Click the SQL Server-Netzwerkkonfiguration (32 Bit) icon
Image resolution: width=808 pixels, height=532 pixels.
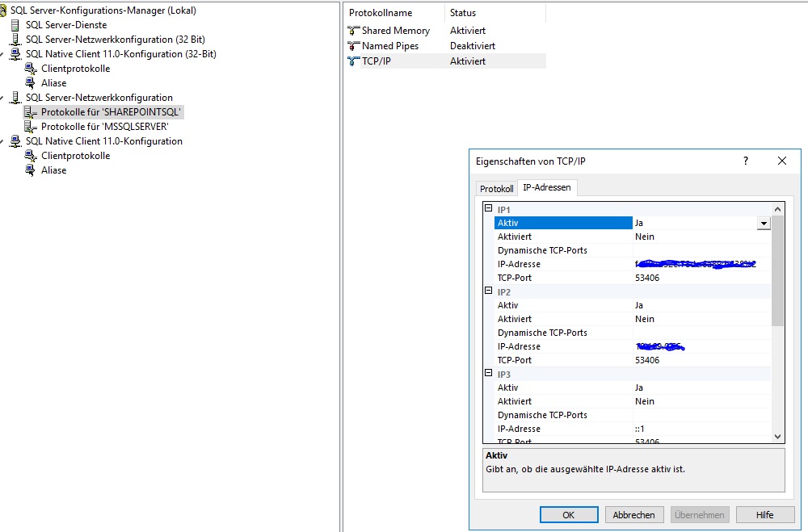[15, 39]
